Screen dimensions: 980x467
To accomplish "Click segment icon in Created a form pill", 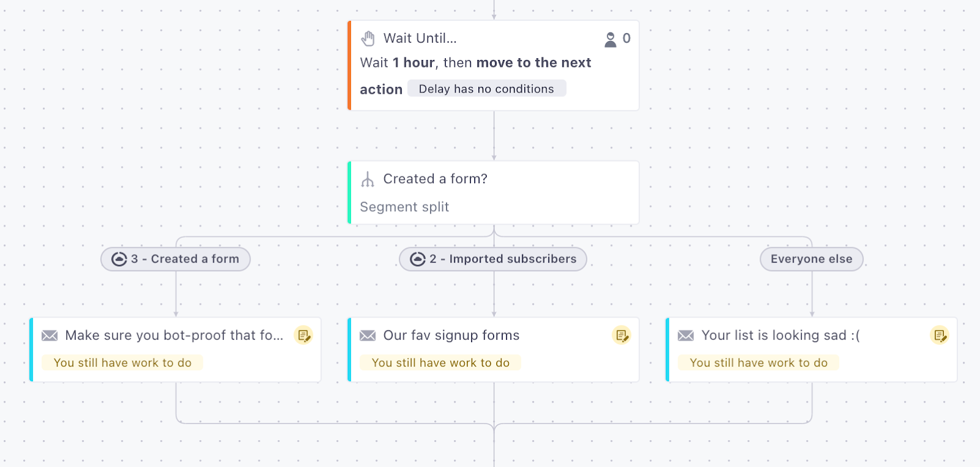I will 119,260.
